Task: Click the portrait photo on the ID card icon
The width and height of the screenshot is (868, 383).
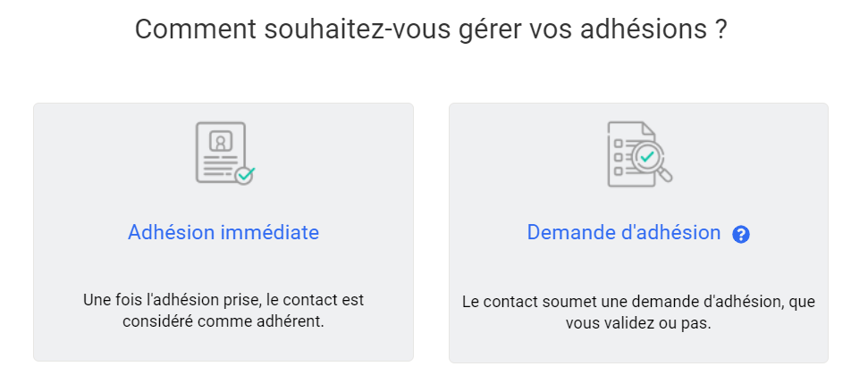Action: click(220, 141)
